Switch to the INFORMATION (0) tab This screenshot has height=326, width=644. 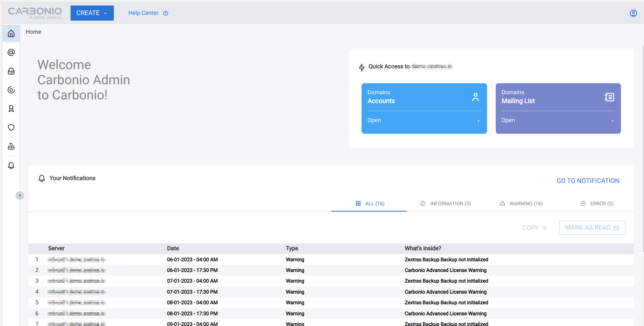click(x=446, y=204)
